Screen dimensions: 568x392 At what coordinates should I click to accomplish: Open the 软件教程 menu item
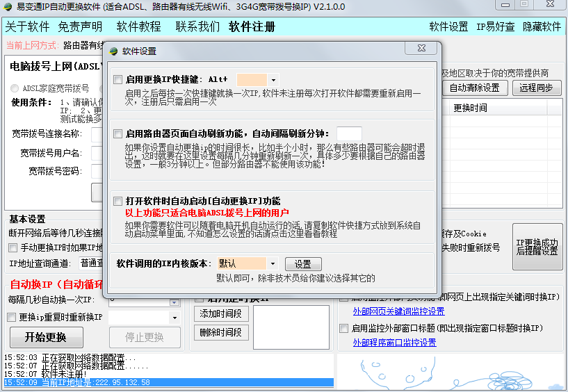(138, 27)
